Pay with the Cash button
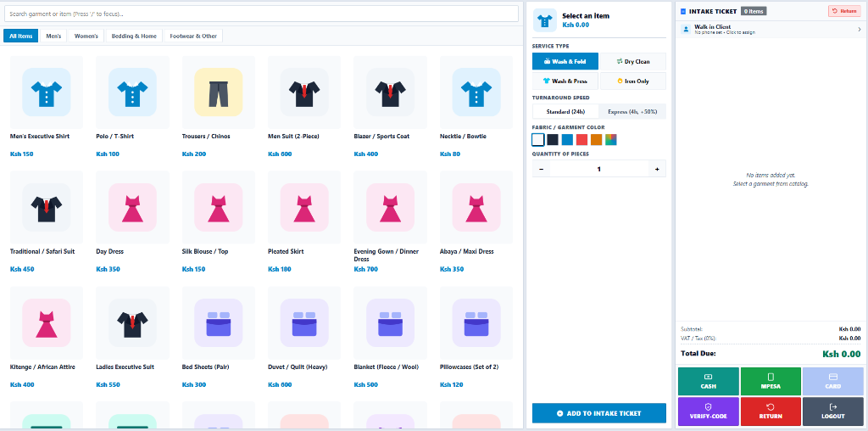This screenshot has width=868, height=431. [x=709, y=381]
